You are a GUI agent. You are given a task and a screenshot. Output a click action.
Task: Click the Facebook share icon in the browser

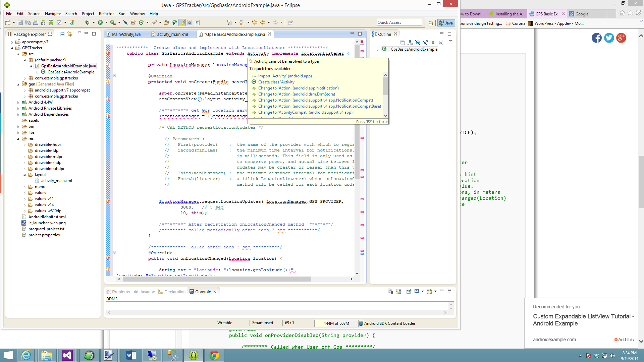pos(596,38)
